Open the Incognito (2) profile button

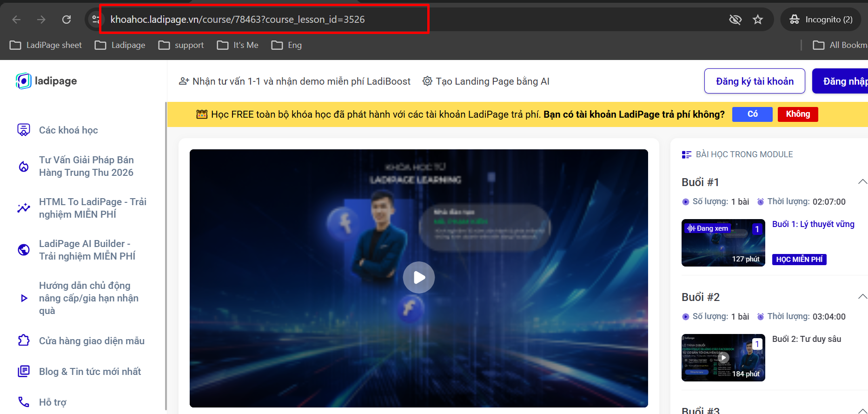[821, 20]
